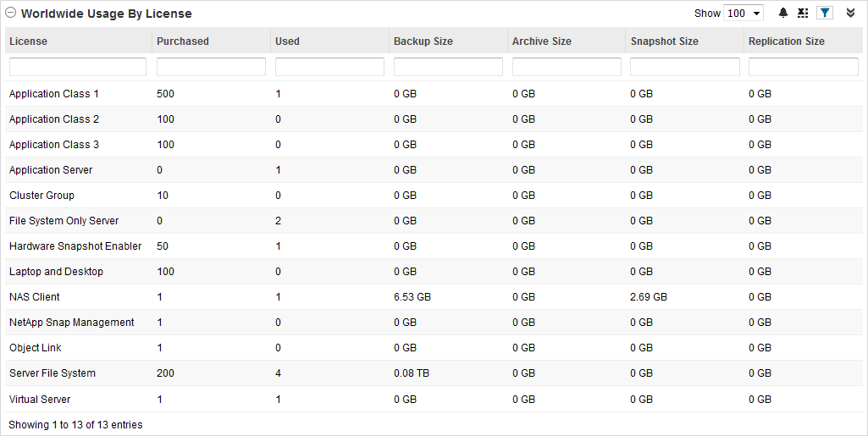This screenshot has width=868, height=436.
Task: Click the License filter text box
Action: coord(78,67)
